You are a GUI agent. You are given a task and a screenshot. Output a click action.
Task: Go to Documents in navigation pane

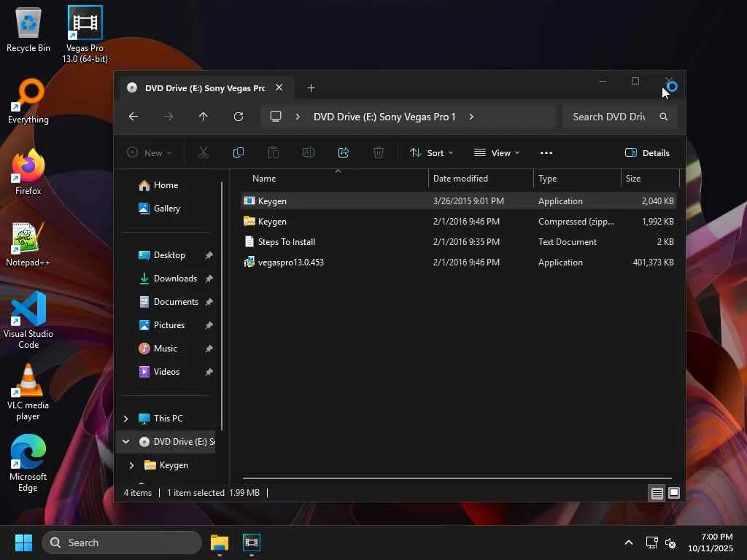point(176,302)
